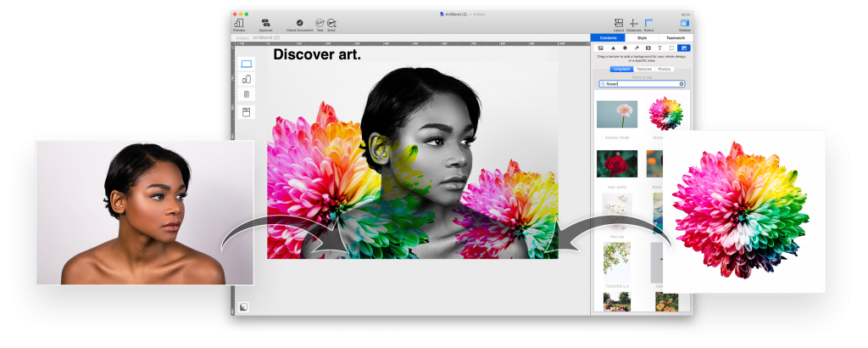Select the pin content icon

click(x=636, y=48)
